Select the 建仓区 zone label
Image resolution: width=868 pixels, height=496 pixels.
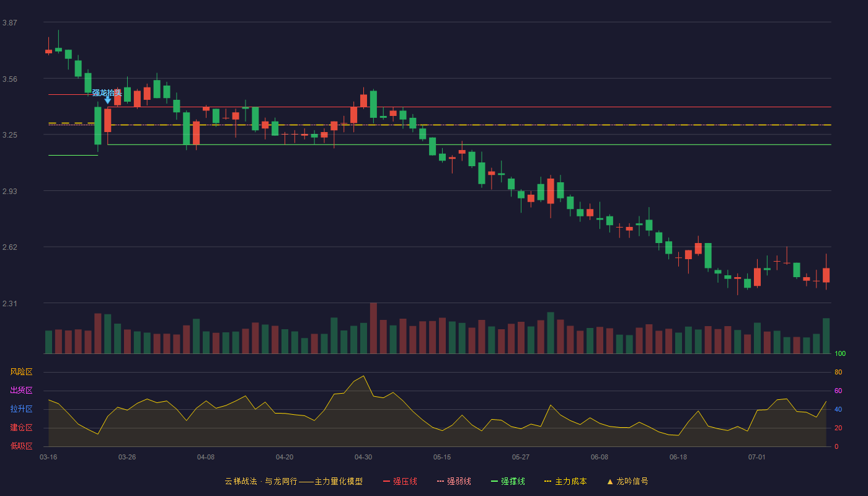22,428
